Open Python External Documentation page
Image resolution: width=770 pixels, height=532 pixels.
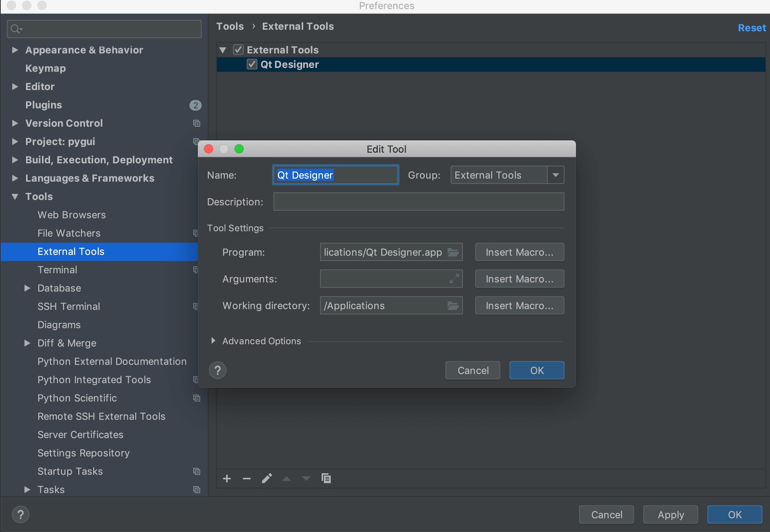tap(112, 361)
